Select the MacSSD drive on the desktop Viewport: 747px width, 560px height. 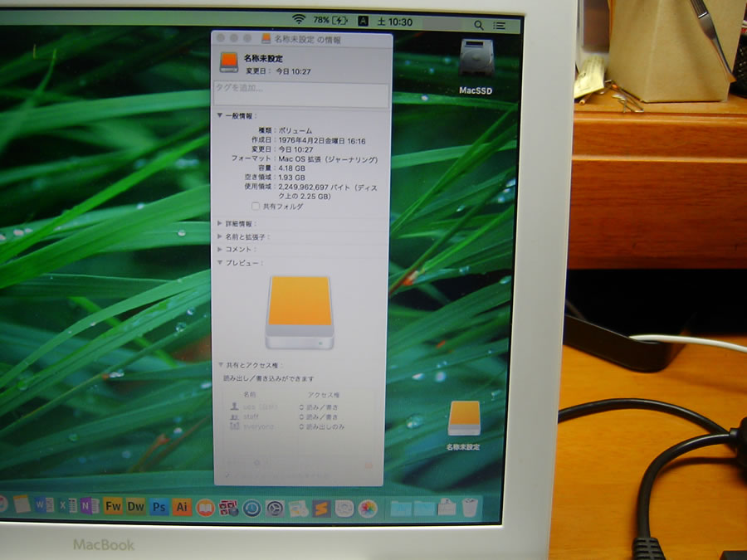pos(476,58)
